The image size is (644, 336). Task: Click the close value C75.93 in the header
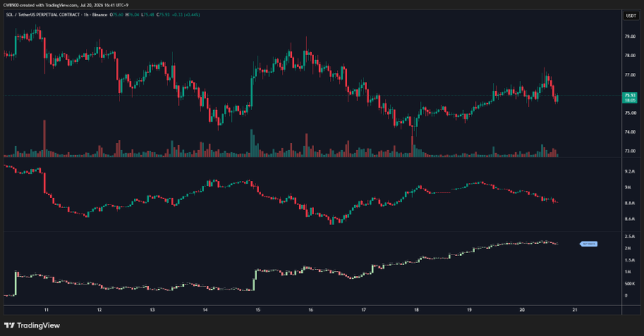pyautogui.click(x=163, y=15)
